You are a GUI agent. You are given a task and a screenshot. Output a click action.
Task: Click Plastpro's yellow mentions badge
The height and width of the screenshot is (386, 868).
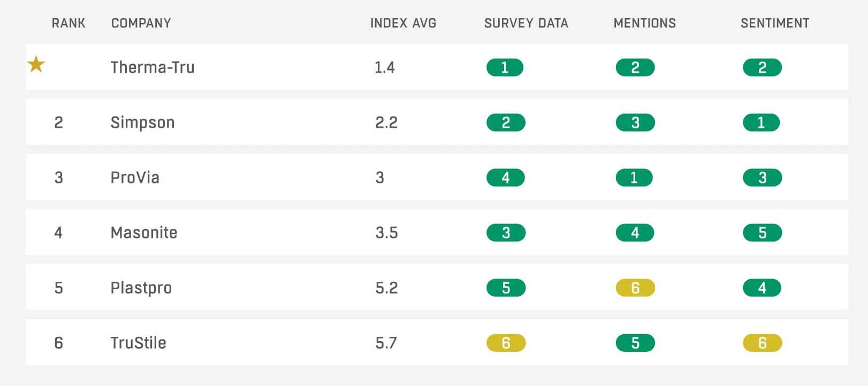click(635, 288)
